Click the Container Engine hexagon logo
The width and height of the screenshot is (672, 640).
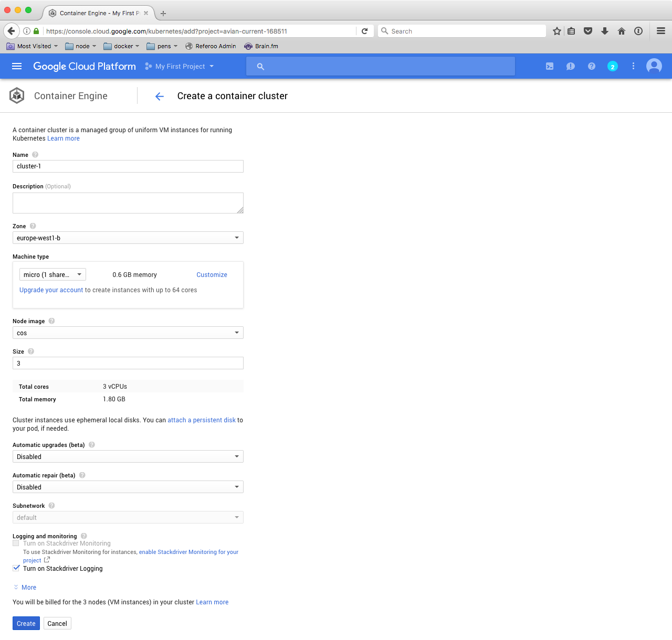tap(17, 95)
